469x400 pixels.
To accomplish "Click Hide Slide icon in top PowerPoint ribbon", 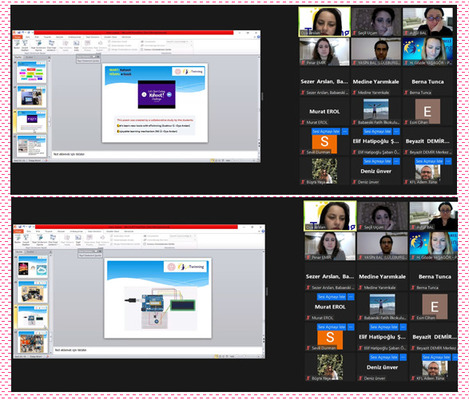I will pos(76,44).
